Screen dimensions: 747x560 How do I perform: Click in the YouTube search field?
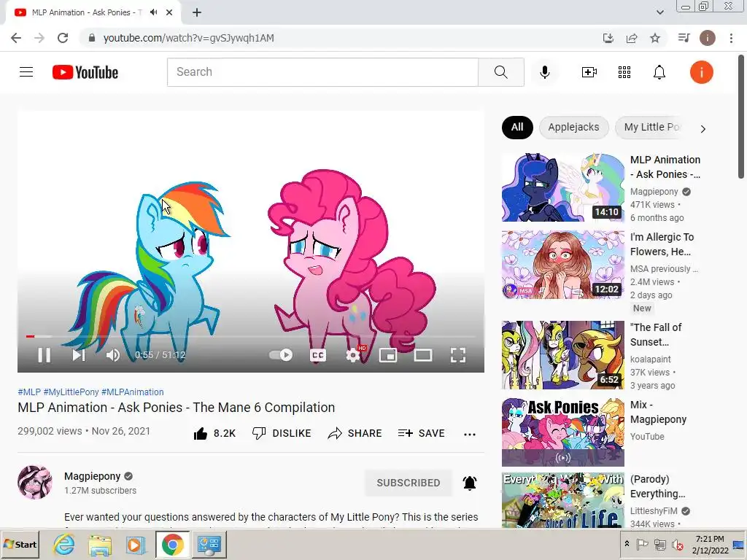tap(322, 72)
